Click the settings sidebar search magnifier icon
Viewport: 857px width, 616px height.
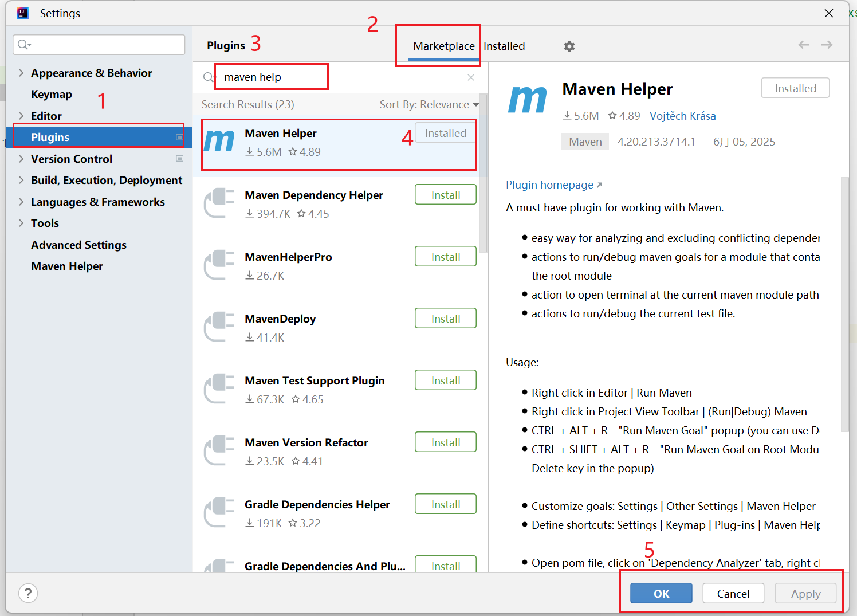(x=24, y=45)
